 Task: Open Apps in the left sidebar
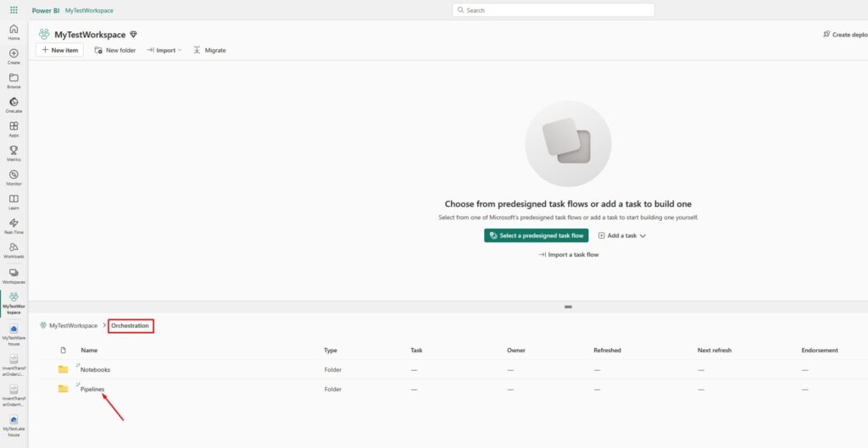click(14, 130)
